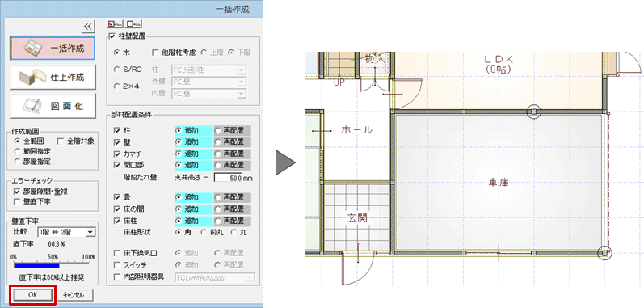Toggle the 柱壁配置 checkbox

112,37
